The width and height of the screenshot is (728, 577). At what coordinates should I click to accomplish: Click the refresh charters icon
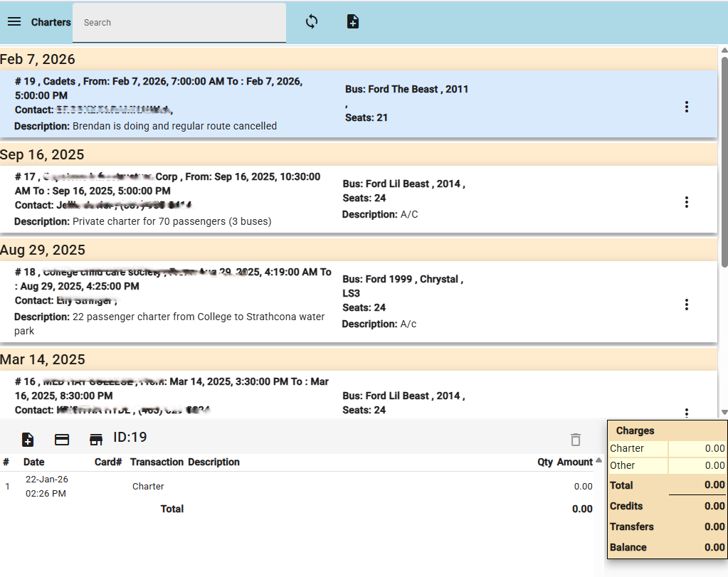[312, 21]
